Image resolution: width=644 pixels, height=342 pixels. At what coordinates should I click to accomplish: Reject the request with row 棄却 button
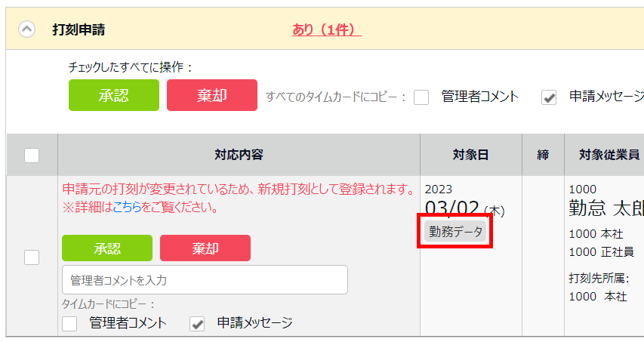click(x=205, y=248)
